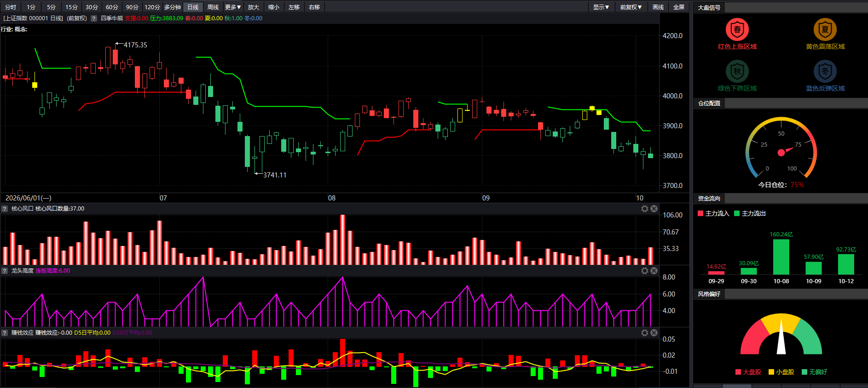
Task: Click the position gauge red needle
Action: point(785,151)
